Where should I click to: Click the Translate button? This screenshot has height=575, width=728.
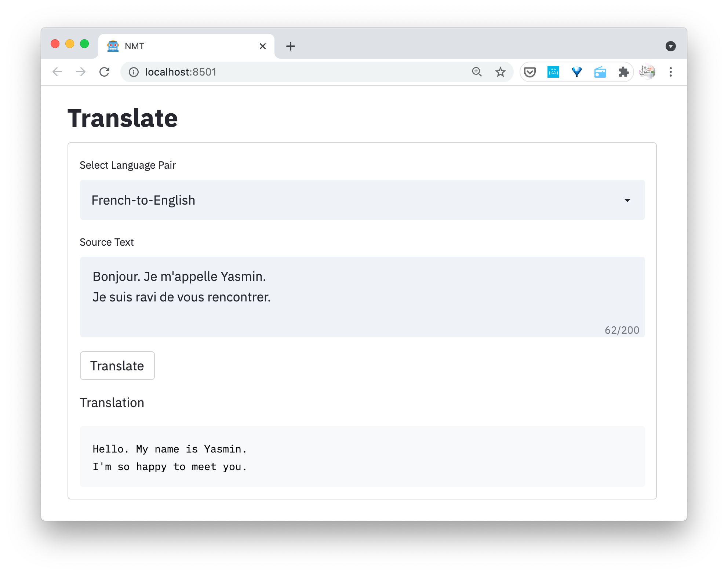tap(117, 366)
